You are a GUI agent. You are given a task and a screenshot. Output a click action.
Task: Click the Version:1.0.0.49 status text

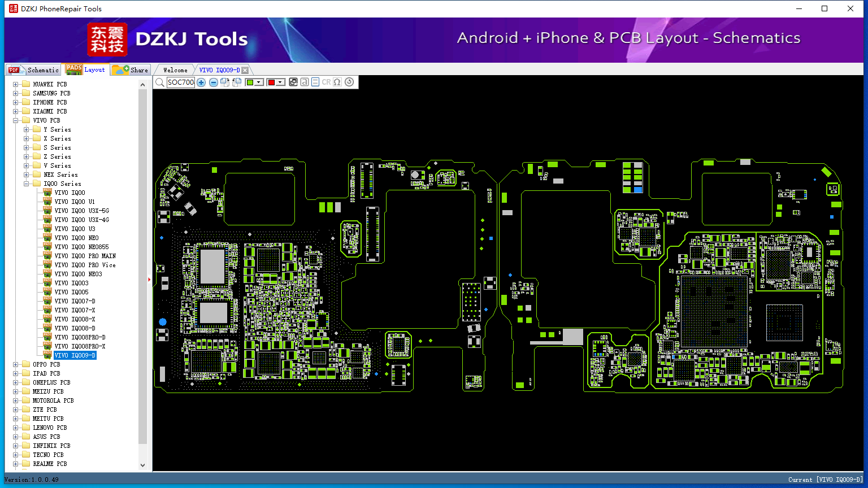pyautogui.click(x=31, y=480)
